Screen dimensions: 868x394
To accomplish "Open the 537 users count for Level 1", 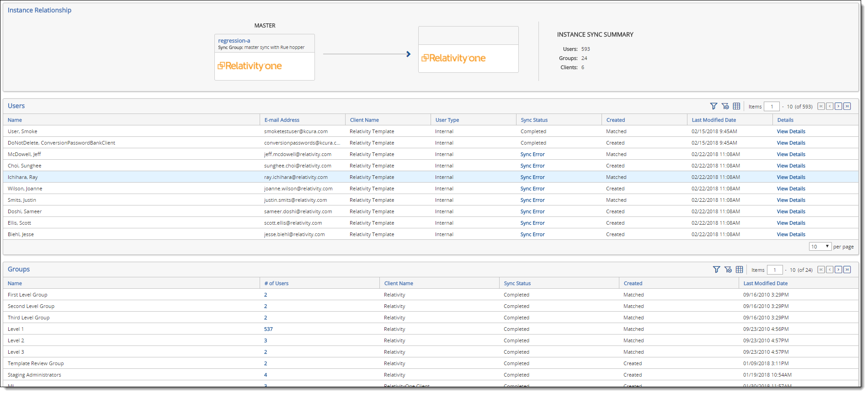I will pos(268,329).
